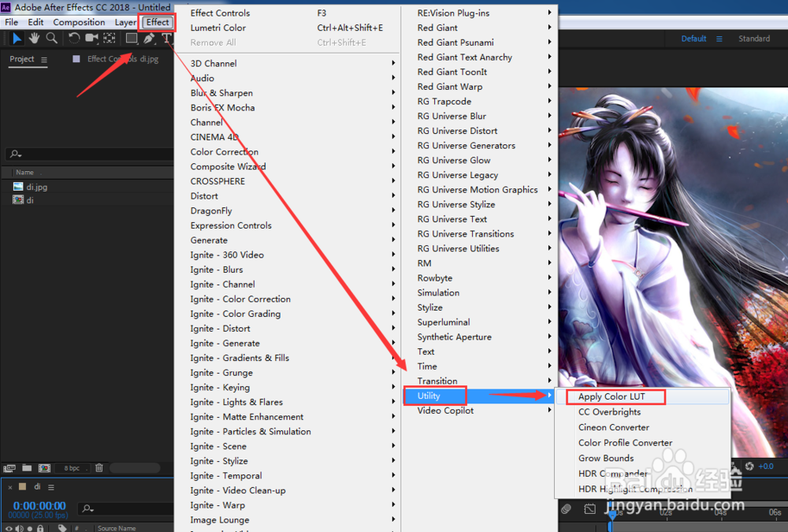Switch to the Project panel tab

point(21,59)
